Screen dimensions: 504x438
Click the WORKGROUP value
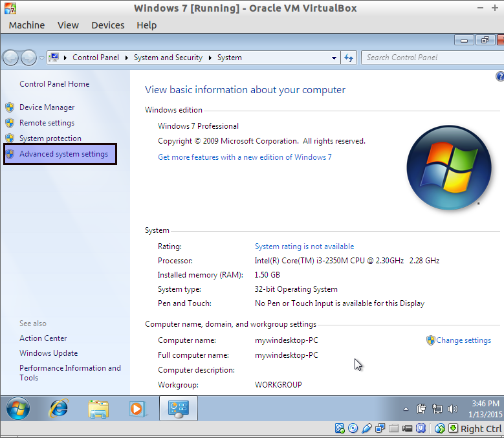click(x=278, y=385)
